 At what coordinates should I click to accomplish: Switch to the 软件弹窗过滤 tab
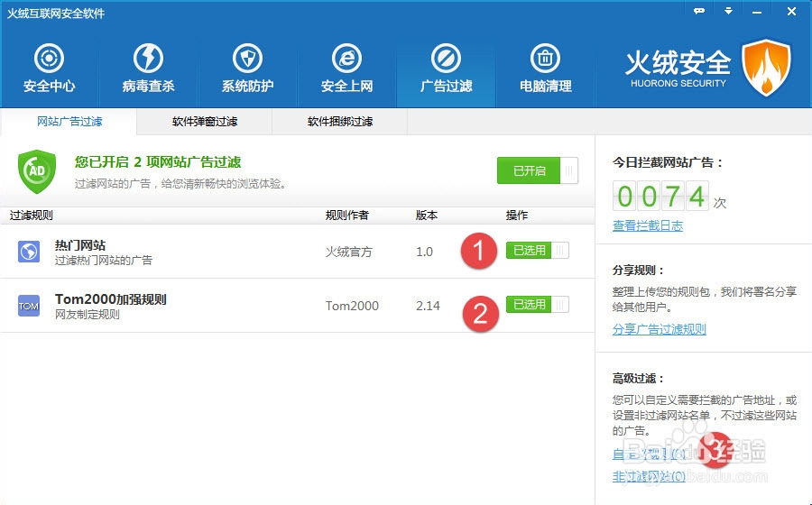tap(205, 122)
